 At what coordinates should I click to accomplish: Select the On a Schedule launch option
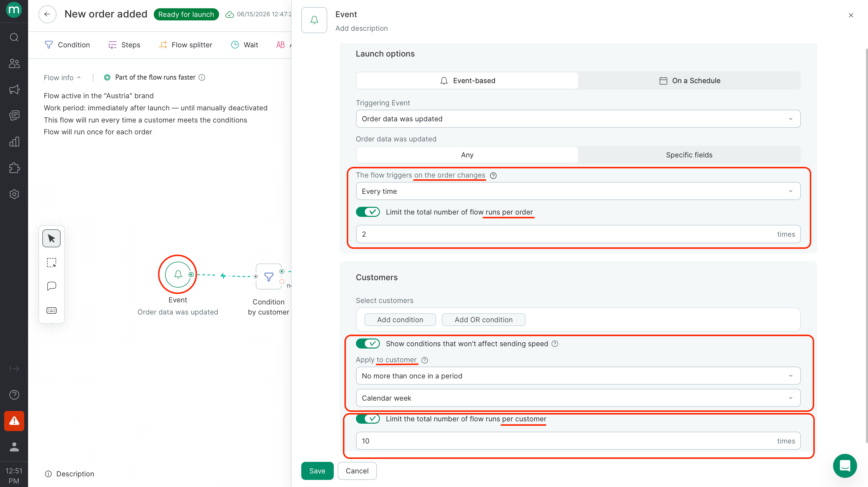[689, 80]
